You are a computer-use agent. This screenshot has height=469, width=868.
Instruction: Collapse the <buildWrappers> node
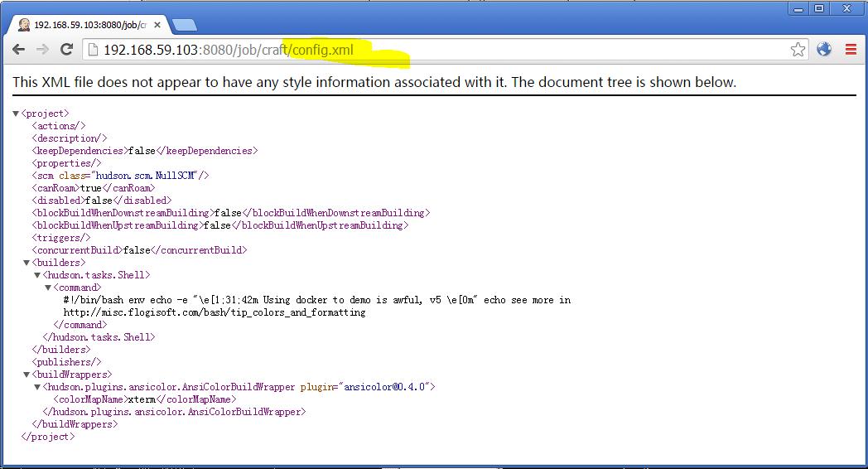pos(27,375)
